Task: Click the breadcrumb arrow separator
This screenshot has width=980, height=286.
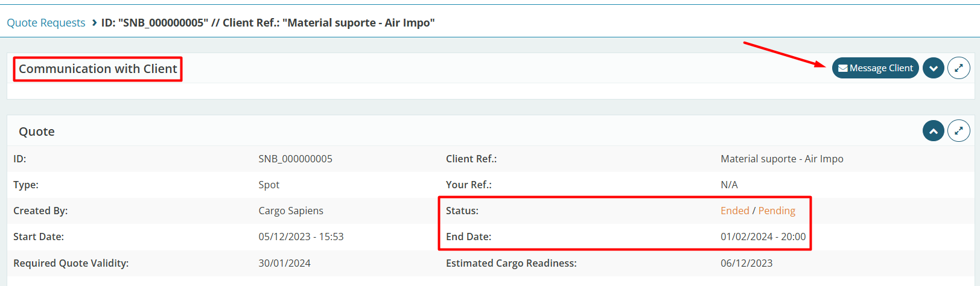Action: point(94,23)
